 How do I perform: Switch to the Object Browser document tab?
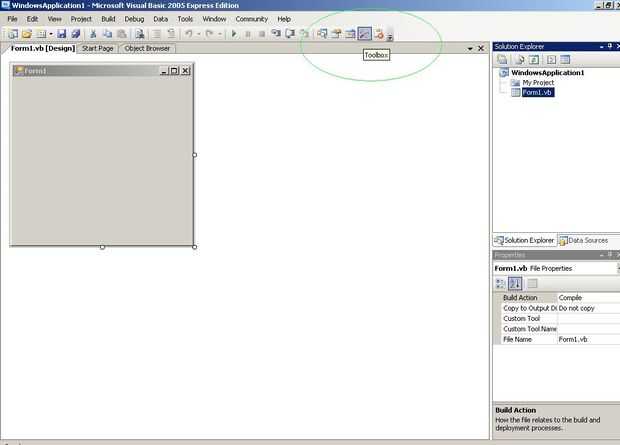click(x=147, y=48)
